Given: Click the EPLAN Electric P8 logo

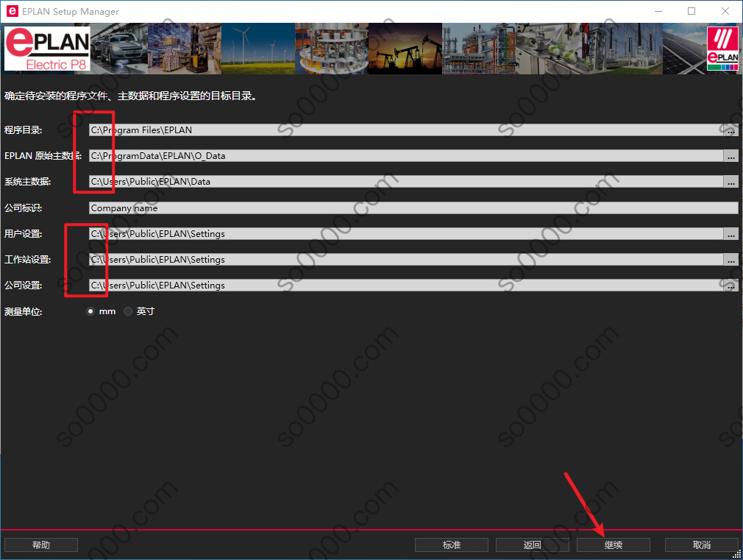Looking at the screenshot, I should 47,49.
